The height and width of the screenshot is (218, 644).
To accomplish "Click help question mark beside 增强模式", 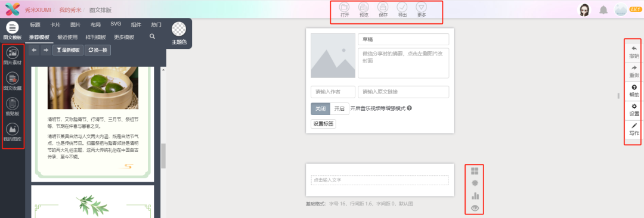I will [x=410, y=108].
